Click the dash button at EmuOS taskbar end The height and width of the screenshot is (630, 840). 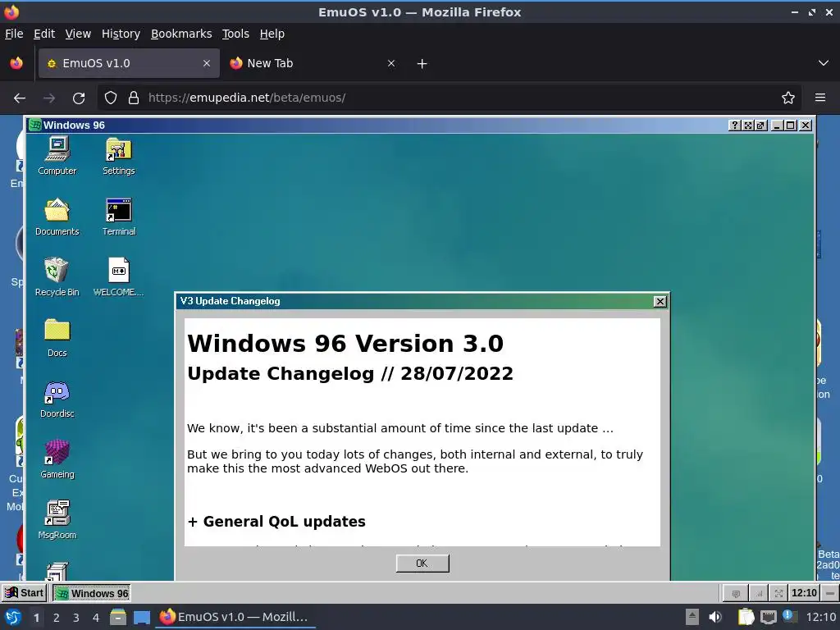[830, 593]
